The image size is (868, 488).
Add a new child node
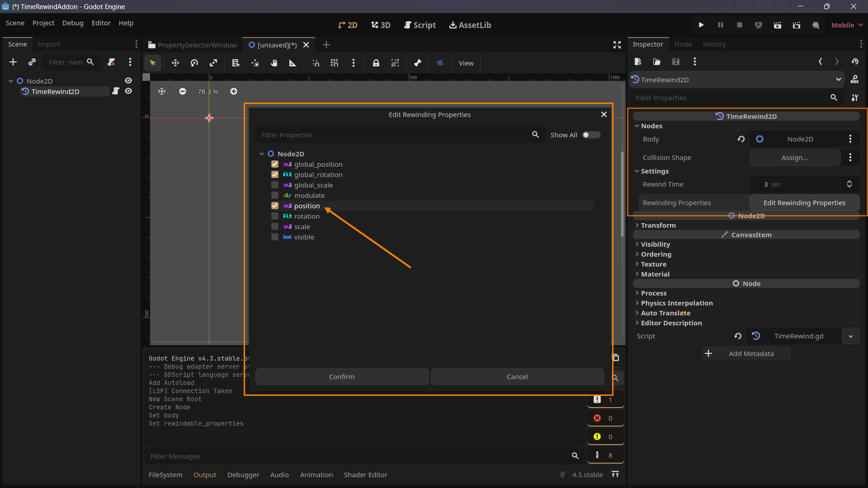click(x=13, y=62)
